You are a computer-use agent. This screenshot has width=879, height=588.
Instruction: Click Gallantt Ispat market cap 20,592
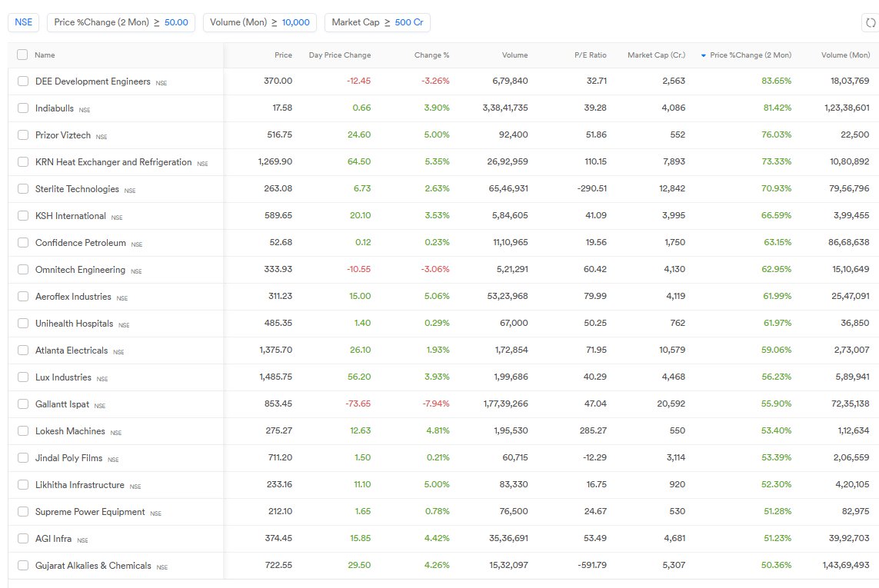click(x=671, y=404)
